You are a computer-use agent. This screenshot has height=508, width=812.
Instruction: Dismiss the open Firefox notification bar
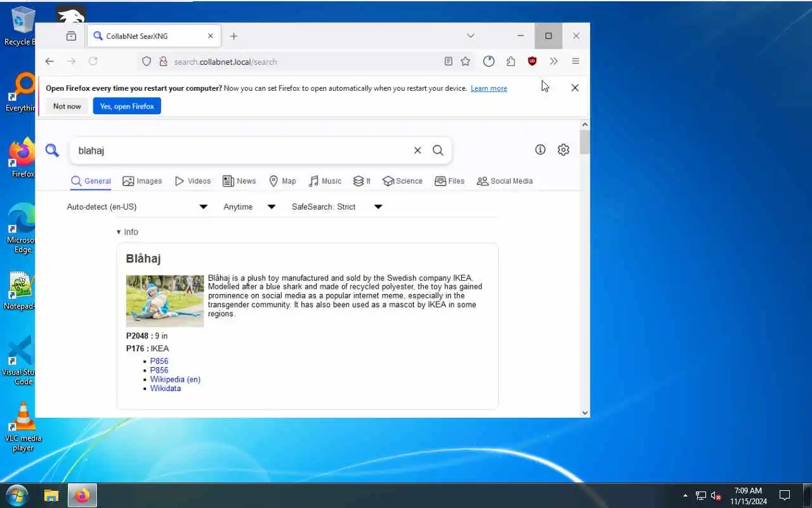(x=575, y=88)
